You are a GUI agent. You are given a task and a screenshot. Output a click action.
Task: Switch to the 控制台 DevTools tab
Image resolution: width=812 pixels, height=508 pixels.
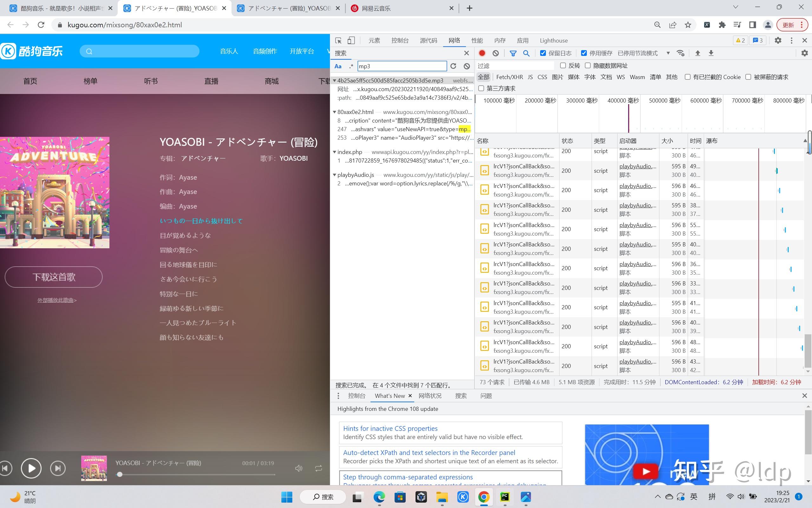pos(400,41)
